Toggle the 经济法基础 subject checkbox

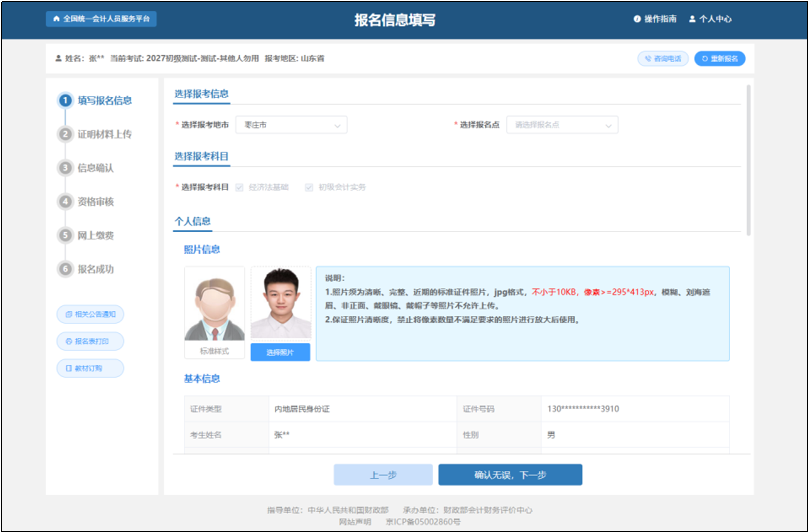click(x=239, y=187)
